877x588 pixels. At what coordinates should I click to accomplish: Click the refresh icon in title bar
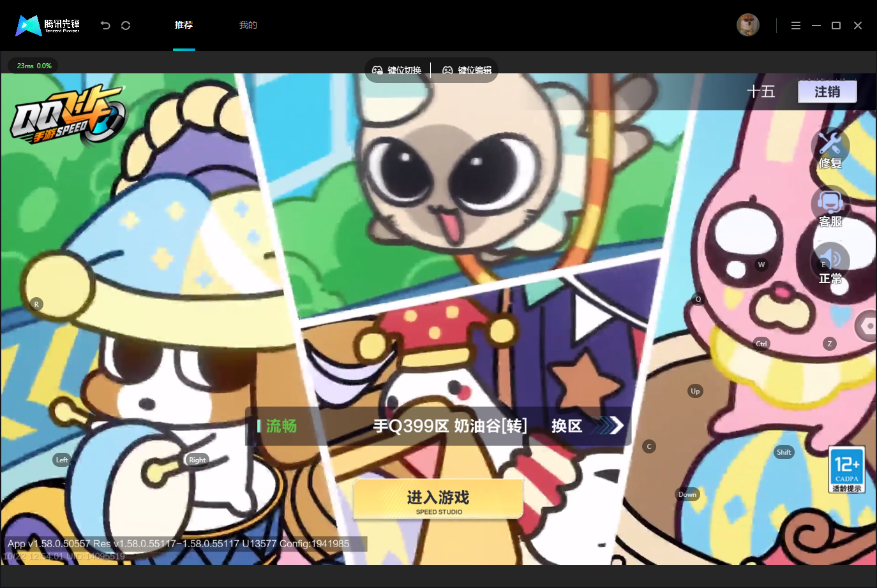click(x=126, y=26)
